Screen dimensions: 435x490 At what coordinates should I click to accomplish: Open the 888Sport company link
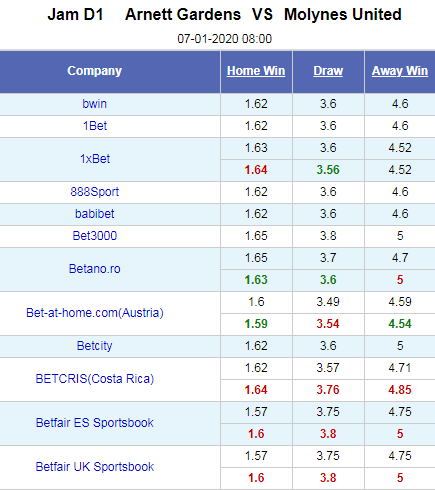95,192
